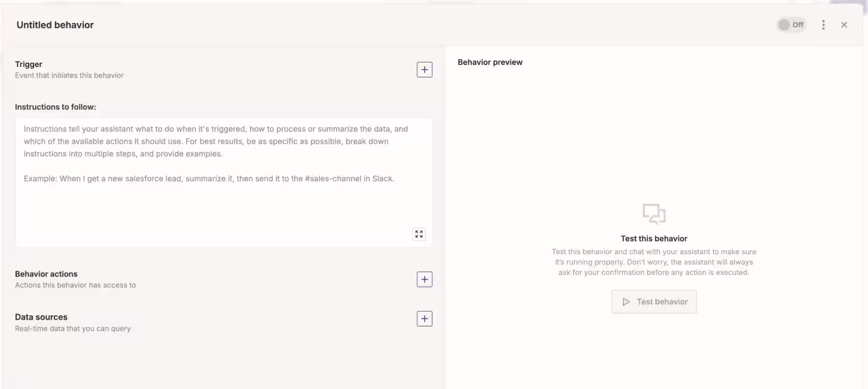Add a data source with plus icon
The image size is (868, 389).
[424, 319]
